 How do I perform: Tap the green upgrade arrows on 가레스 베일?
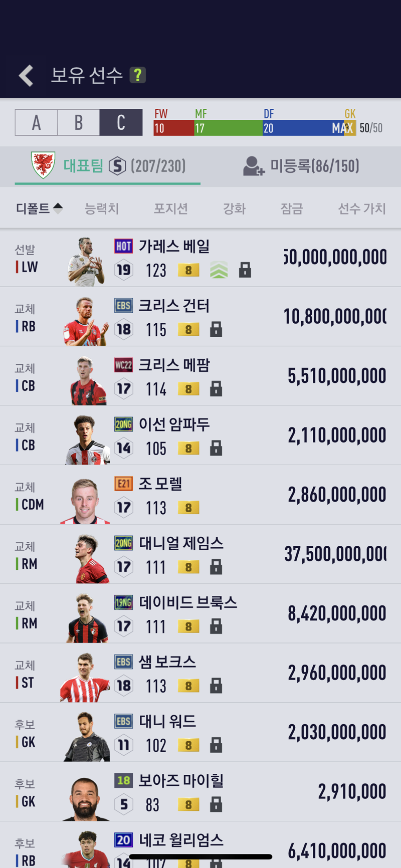pyautogui.click(x=219, y=270)
